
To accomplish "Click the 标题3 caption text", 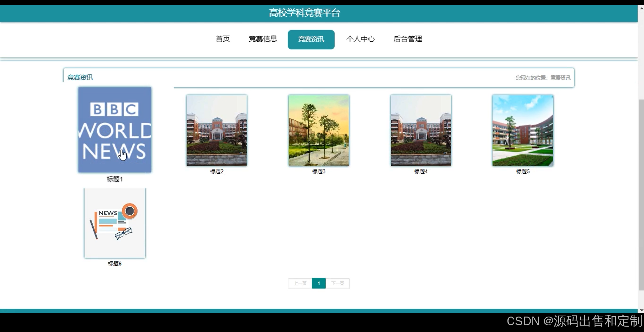I will 319,171.
